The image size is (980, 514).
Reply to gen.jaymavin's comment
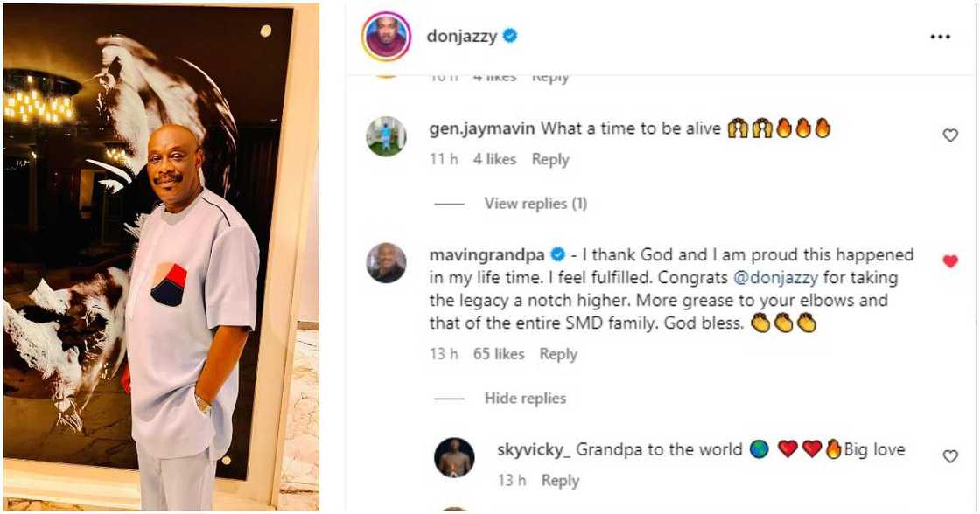pos(550,160)
